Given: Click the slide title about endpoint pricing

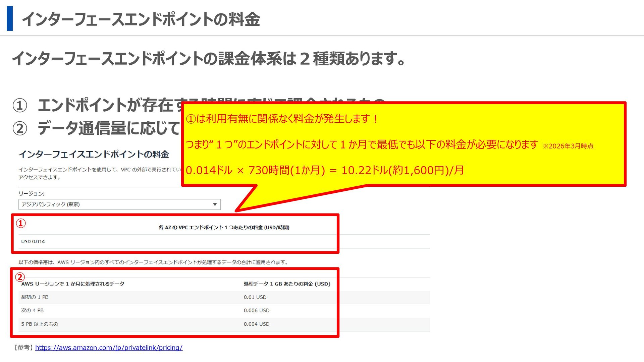Looking at the screenshot, I should 141,19.
